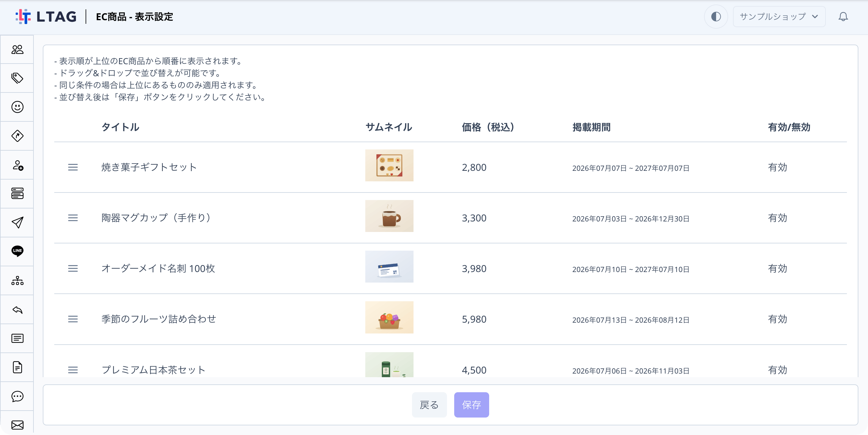Click the price 5,980
The height and width of the screenshot is (435, 868).
474,319
